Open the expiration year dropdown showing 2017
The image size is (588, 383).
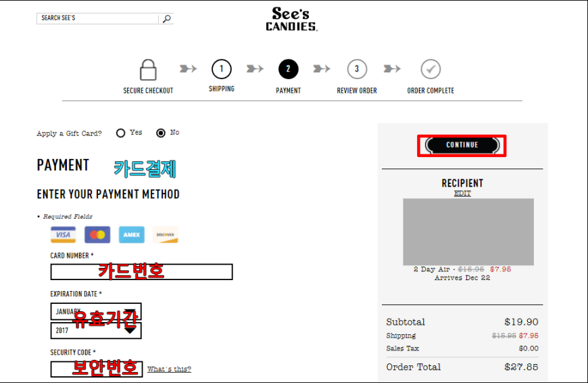point(96,330)
